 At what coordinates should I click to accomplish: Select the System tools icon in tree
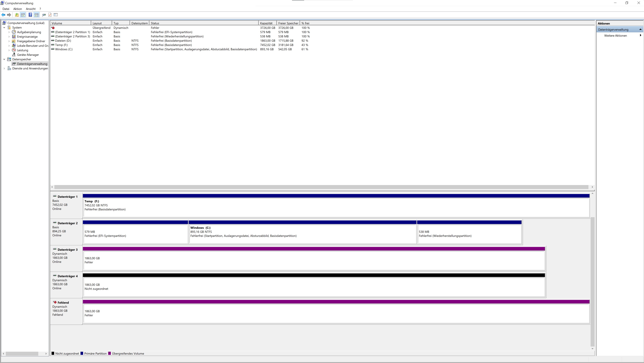point(9,28)
